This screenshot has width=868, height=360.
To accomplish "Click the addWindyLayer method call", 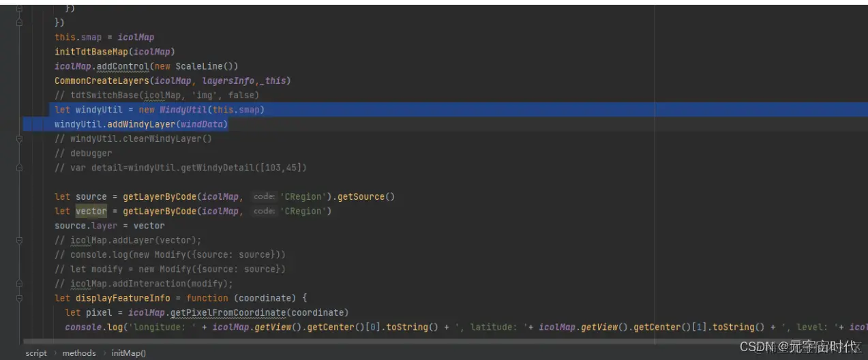I will (x=141, y=124).
